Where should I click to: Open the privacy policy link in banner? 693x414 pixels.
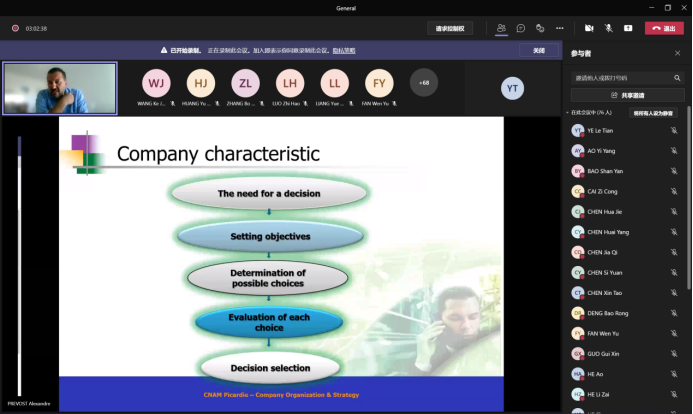[344, 50]
